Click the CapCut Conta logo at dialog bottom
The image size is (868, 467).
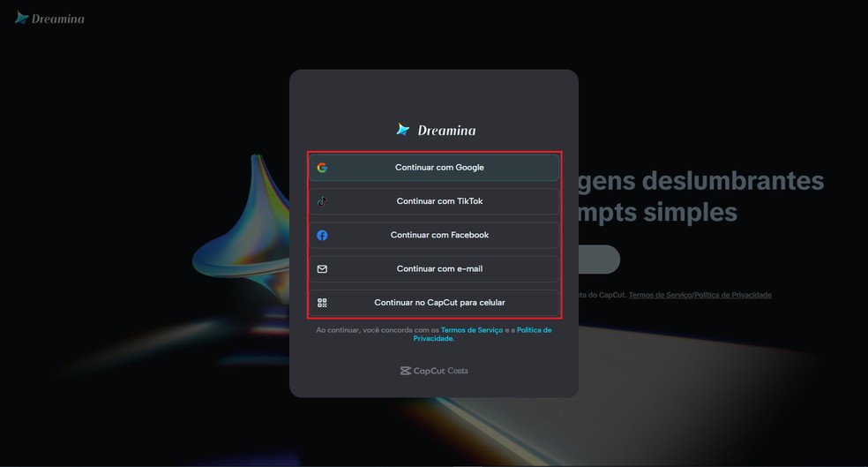[x=434, y=371]
